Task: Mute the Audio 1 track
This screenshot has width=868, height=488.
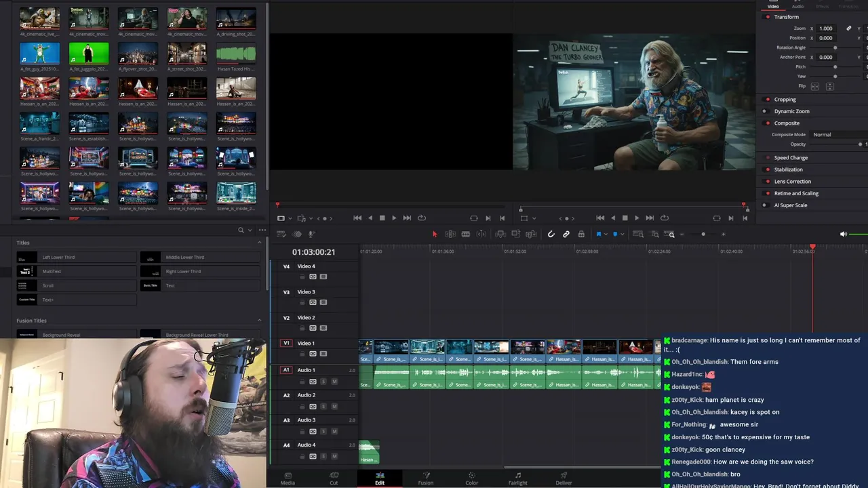Action: pos(334,382)
